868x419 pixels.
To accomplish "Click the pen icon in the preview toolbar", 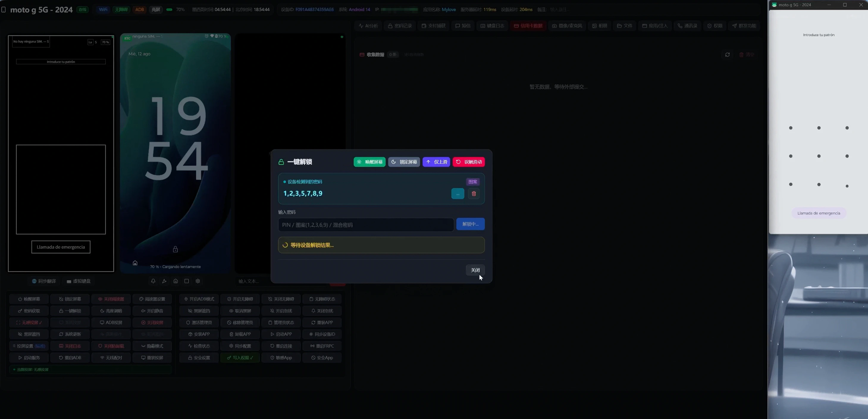I will [x=164, y=281].
